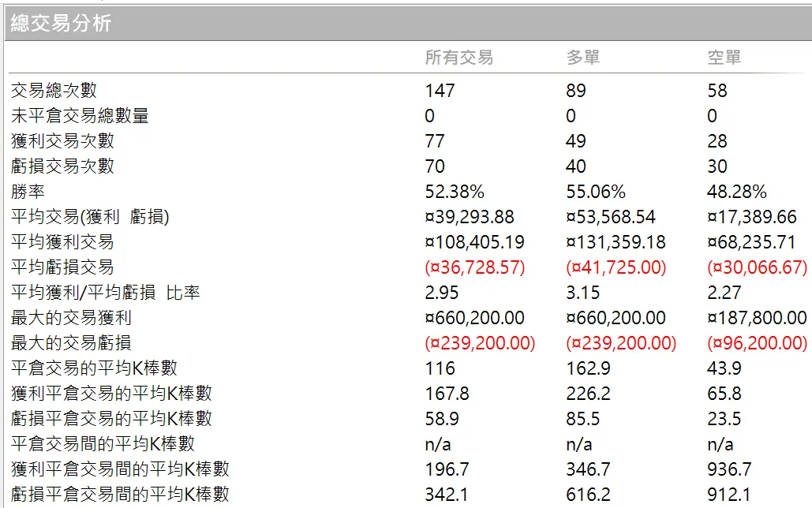Click the 未平倉交易總數量 row label
The height and width of the screenshot is (508, 812).
80,116
